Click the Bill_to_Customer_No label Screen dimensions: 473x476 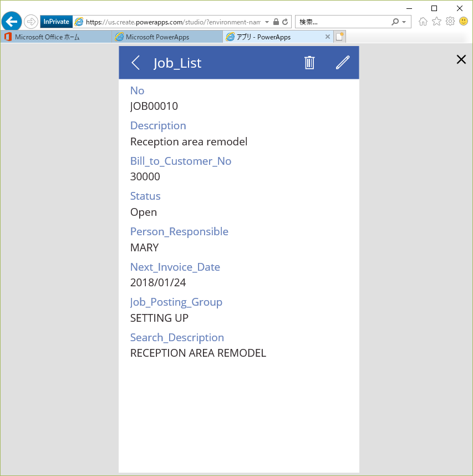(x=181, y=161)
